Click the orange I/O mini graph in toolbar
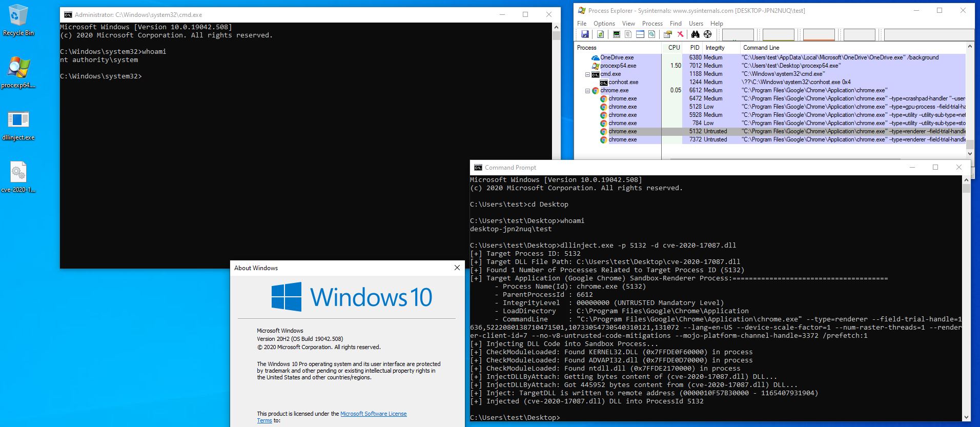Image resolution: width=980 pixels, height=427 pixels. pyautogui.click(x=819, y=34)
